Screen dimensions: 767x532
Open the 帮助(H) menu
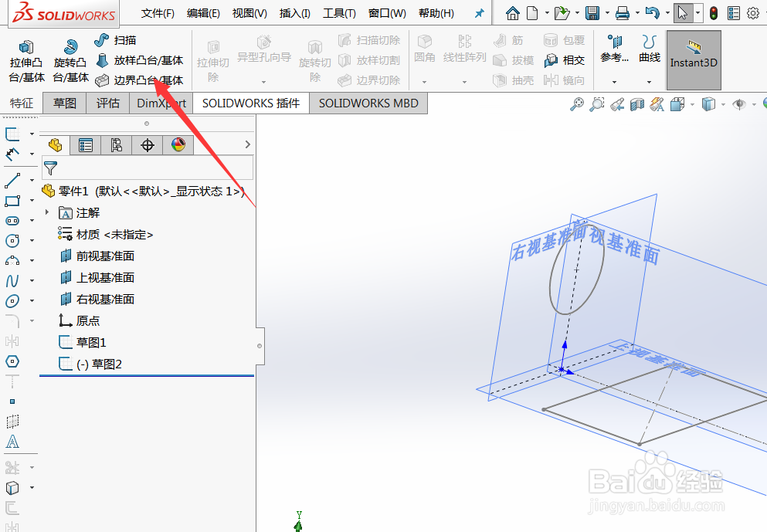(x=436, y=13)
